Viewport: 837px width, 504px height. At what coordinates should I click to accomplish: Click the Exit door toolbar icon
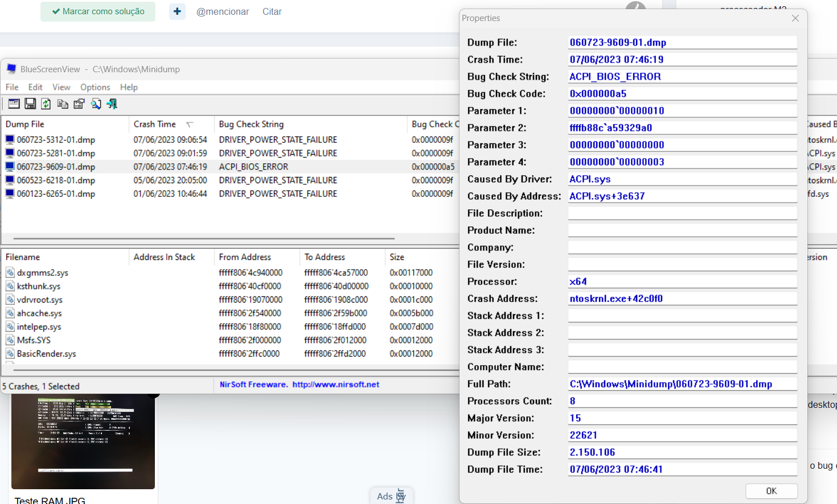click(x=112, y=104)
